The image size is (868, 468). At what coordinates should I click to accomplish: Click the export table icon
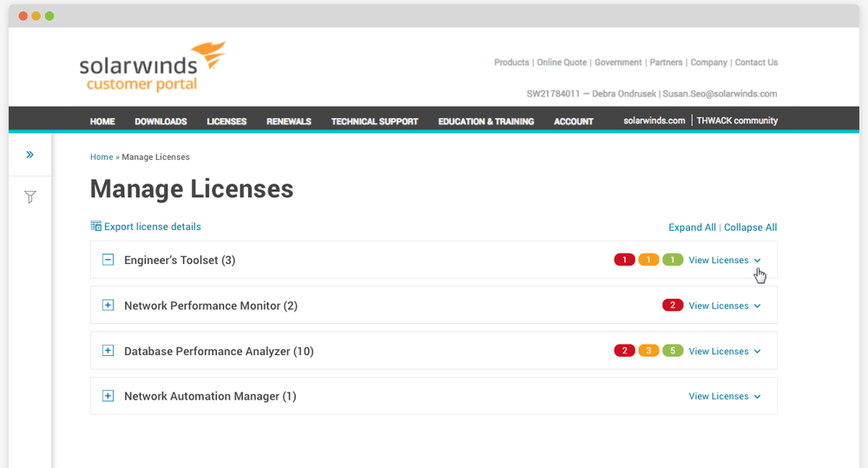(x=95, y=226)
